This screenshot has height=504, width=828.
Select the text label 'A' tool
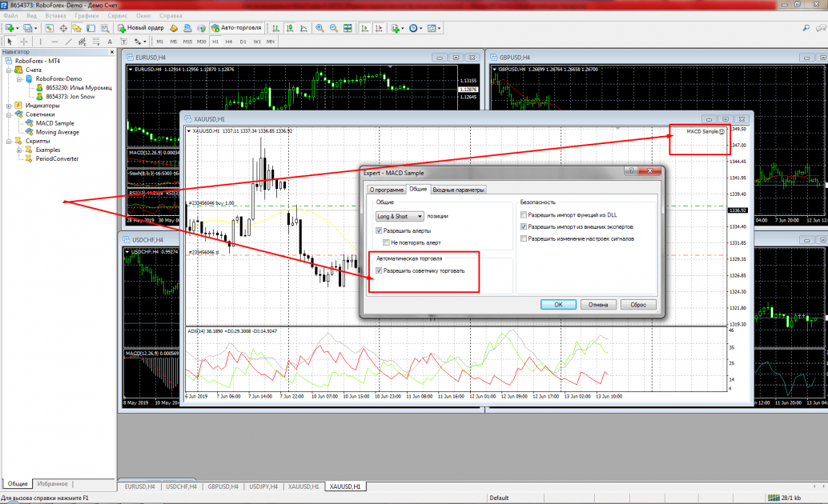click(x=110, y=41)
